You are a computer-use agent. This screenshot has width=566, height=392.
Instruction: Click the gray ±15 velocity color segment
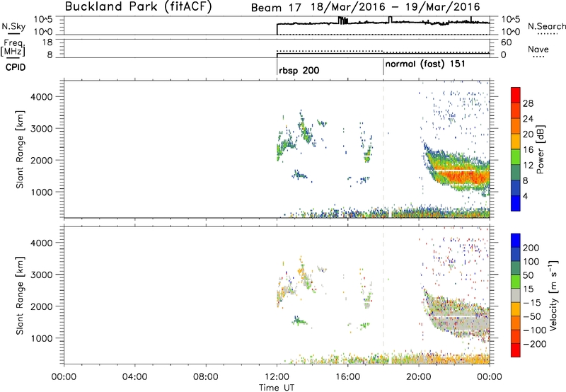516,295
